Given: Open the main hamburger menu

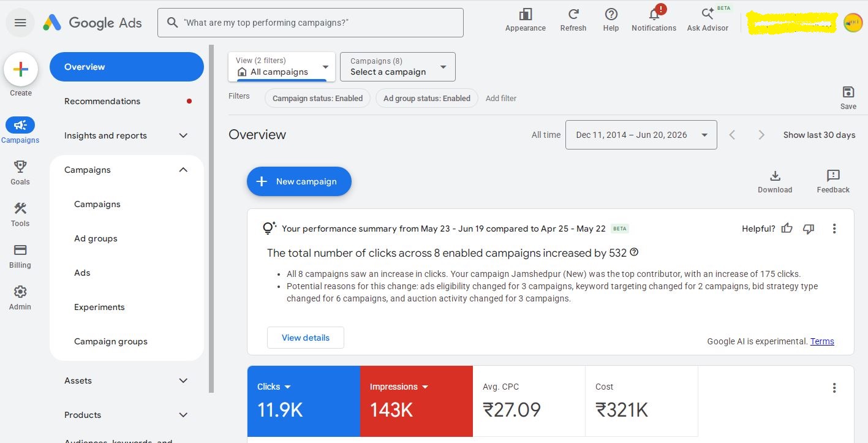Looking at the screenshot, I should point(20,23).
